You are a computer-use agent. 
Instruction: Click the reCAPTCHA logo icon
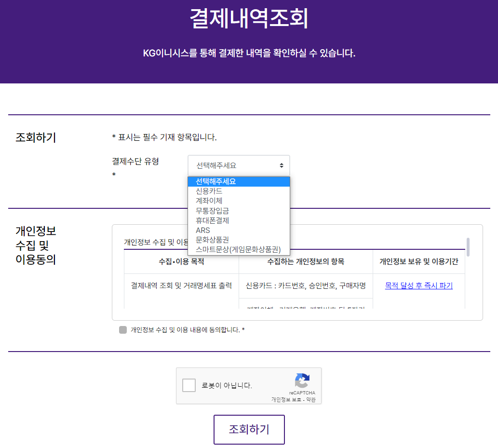302,380
